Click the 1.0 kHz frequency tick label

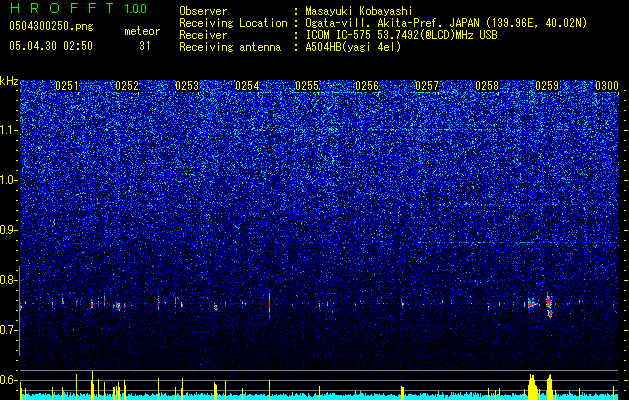(x=8, y=181)
